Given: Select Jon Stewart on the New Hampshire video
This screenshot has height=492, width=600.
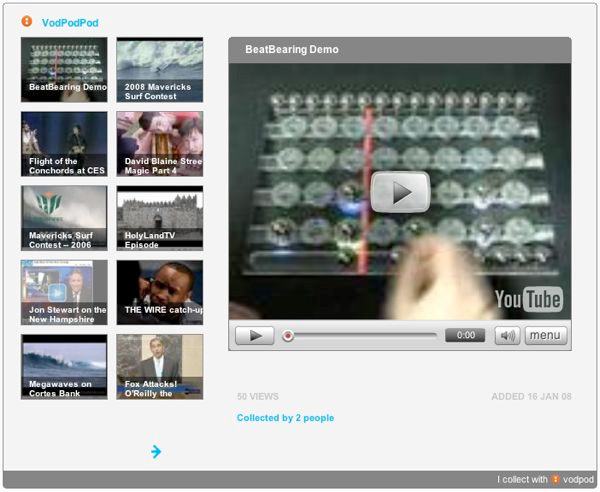Looking at the screenshot, I should point(64,292).
